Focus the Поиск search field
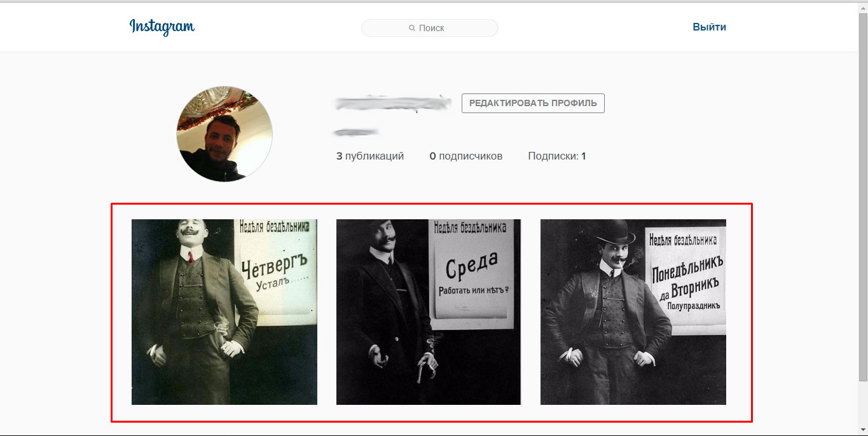This screenshot has height=436, width=868. click(439, 28)
